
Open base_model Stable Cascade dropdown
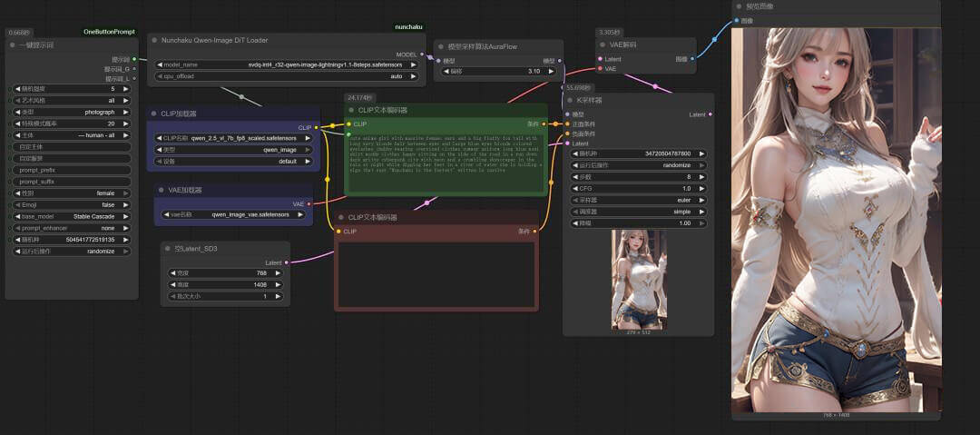[72, 216]
